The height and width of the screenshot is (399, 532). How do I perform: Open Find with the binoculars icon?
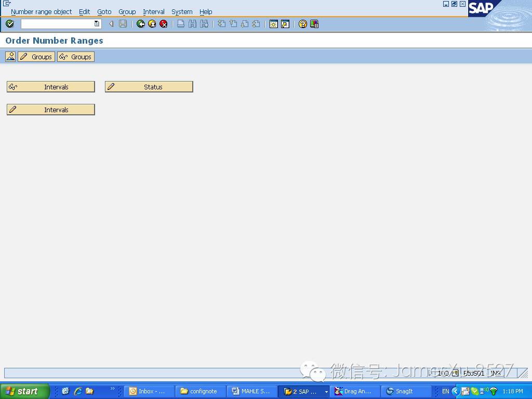(192, 24)
